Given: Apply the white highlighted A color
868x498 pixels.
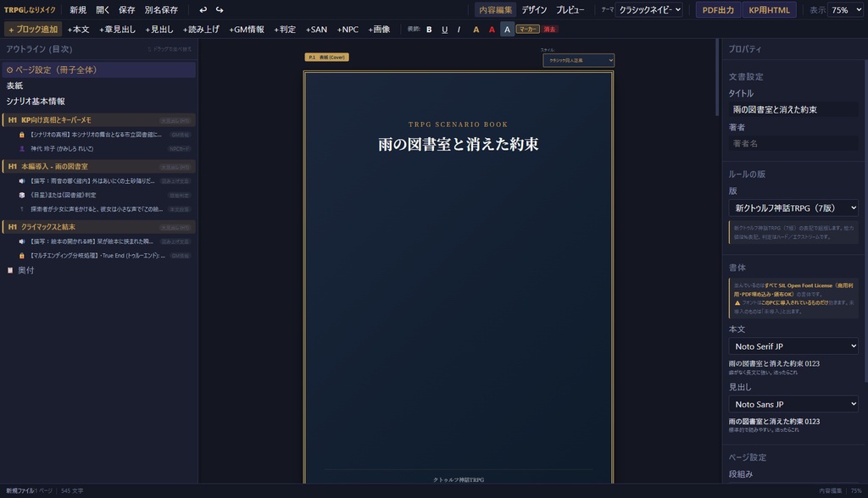Looking at the screenshot, I should click(x=507, y=30).
